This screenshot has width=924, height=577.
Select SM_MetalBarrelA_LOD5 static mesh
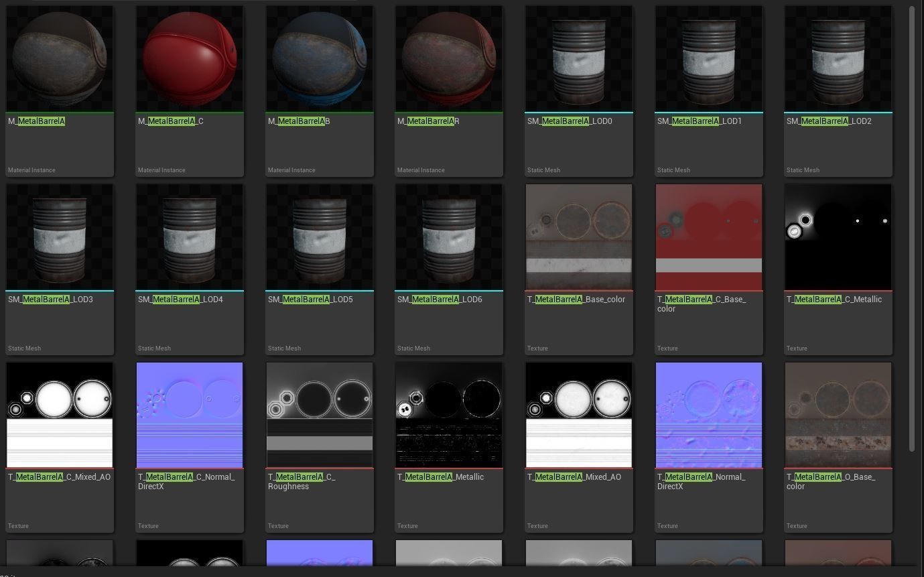point(320,269)
